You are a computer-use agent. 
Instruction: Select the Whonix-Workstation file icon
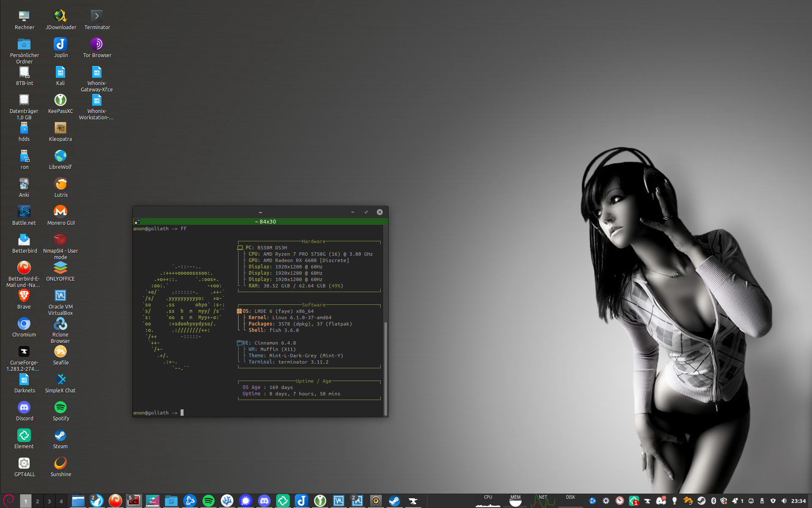[x=97, y=107]
